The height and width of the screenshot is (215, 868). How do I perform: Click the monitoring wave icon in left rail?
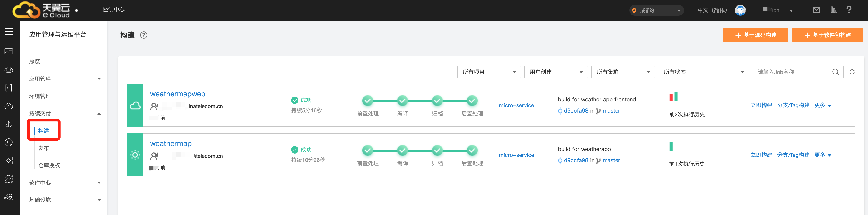(x=9, y=179)
